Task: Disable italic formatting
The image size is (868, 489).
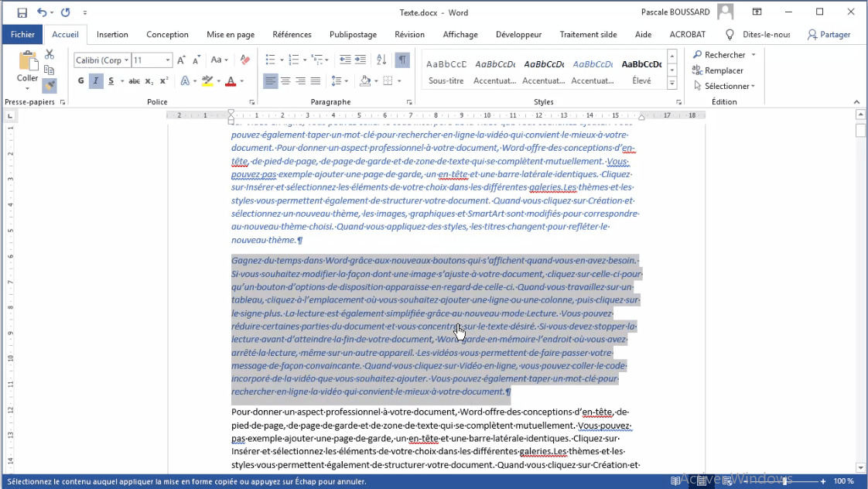Action: [x=96, y=80]
